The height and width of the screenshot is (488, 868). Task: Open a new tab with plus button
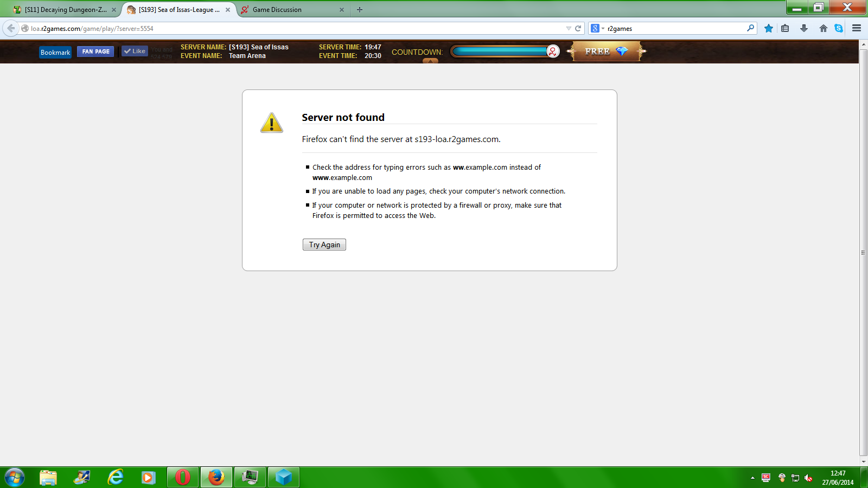click(360, 10)
